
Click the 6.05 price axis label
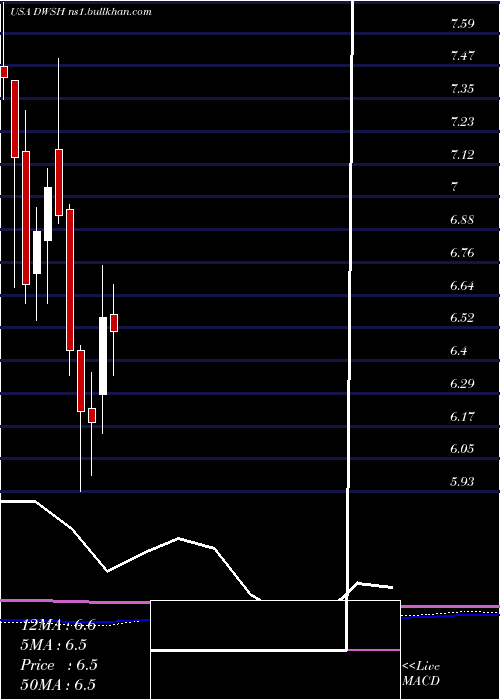(x=462, y=449)
